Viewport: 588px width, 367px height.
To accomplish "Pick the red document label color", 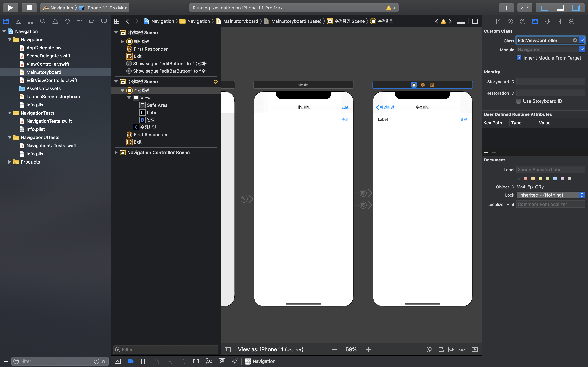I will click(526, 178).
